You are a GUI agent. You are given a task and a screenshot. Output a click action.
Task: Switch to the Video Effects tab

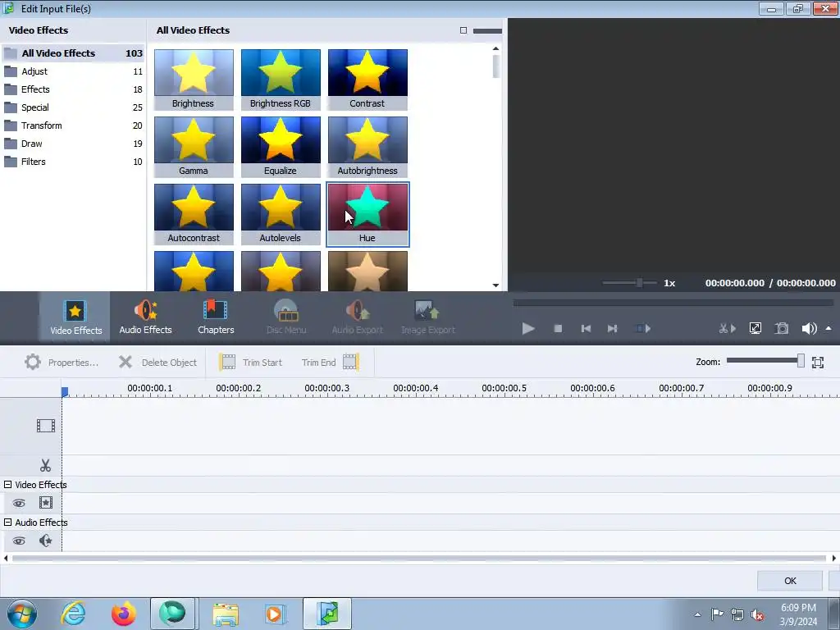click(x=75, y=317)
